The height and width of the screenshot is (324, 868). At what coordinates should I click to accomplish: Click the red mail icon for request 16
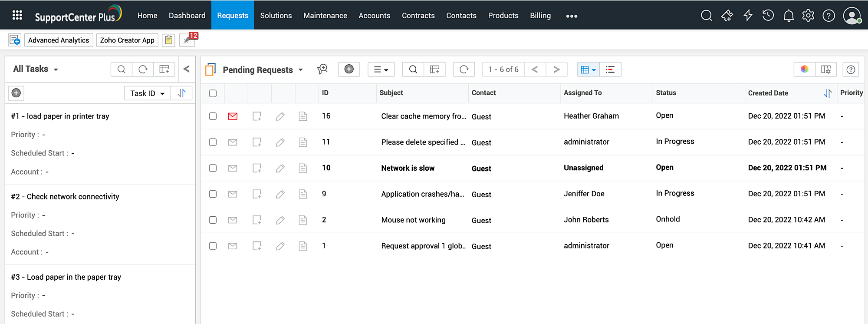coord(233,116)
